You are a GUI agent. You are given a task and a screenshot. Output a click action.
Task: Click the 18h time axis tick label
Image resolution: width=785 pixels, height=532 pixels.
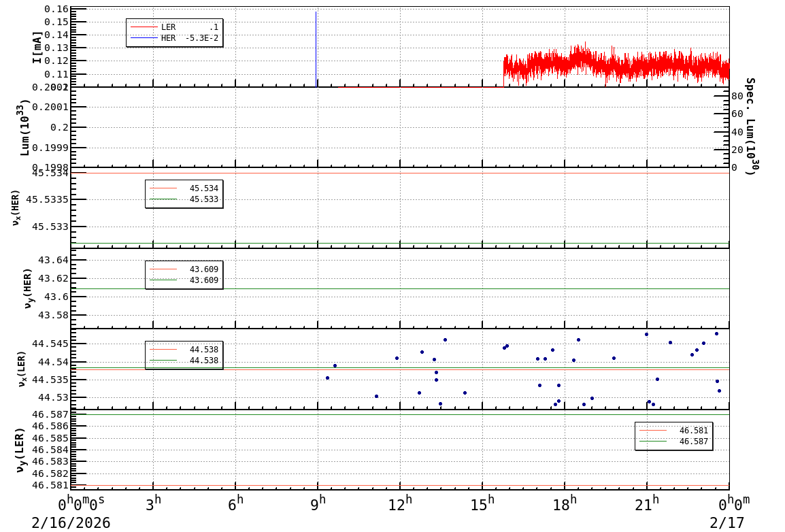pos(565,504)
